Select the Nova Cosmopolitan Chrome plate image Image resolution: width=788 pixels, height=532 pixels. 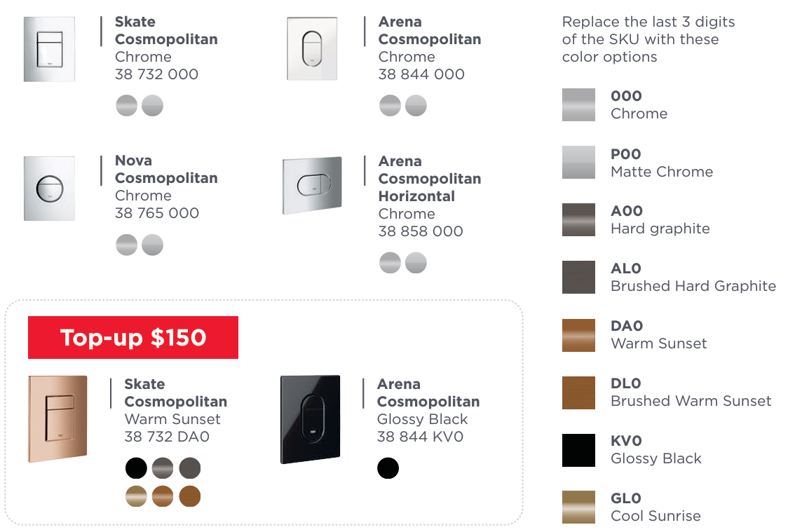click(49, 188)
